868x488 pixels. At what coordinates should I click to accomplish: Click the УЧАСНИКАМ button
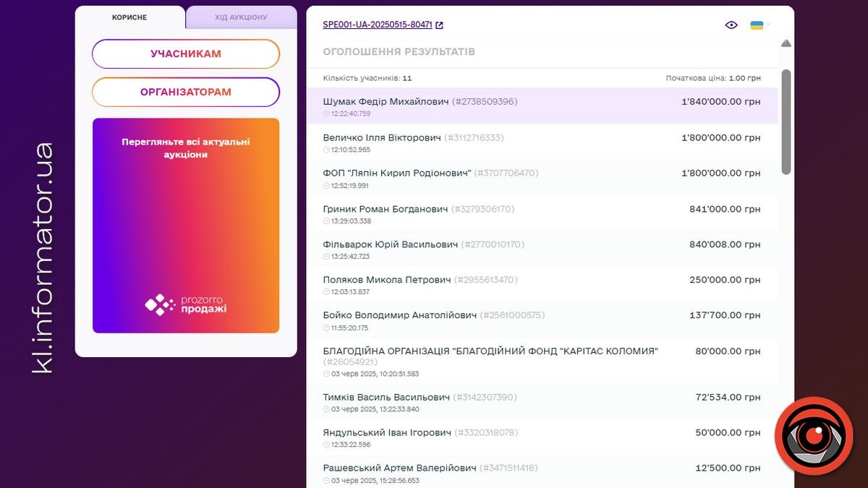click(185, 53)
